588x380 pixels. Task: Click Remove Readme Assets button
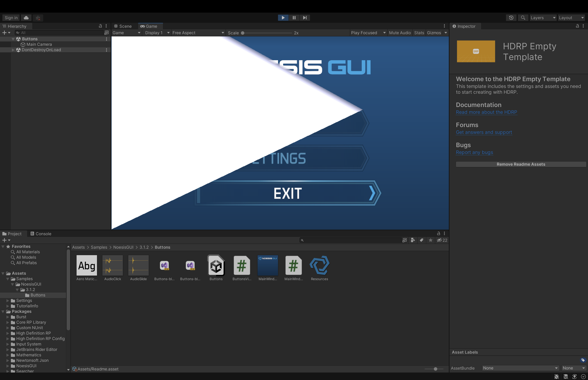pos(521,164)
